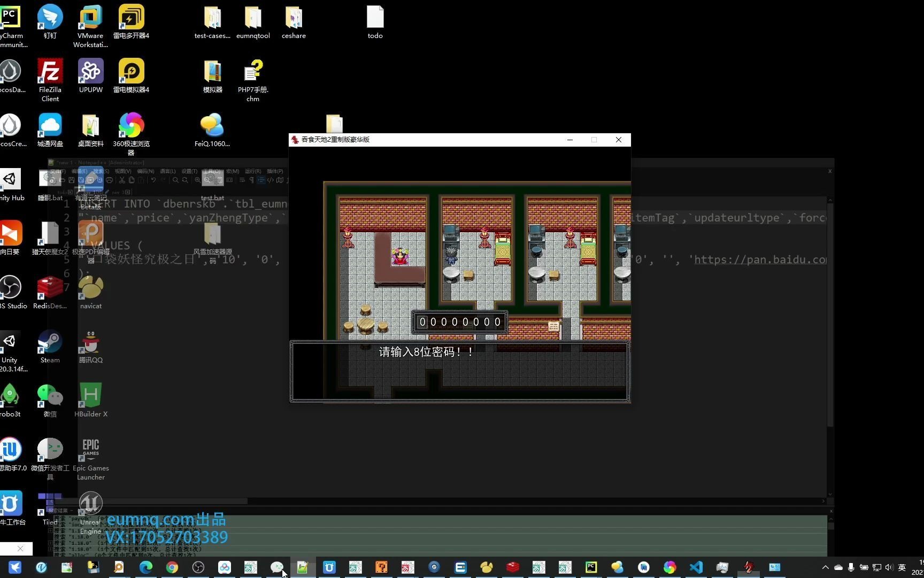924x578 pixels.
Task: Close the small white popup at bottom-left
Action: tap(20, 549)
